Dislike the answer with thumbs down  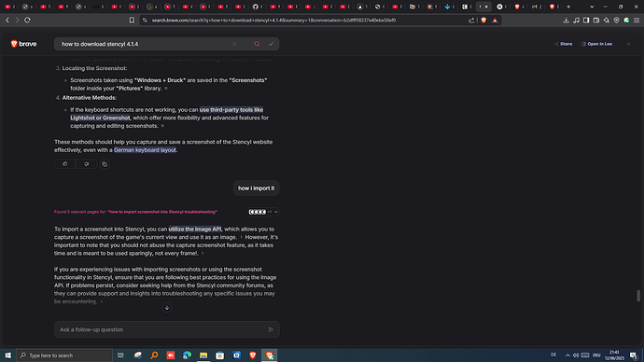pyautogui.click(x=86, y=164)
